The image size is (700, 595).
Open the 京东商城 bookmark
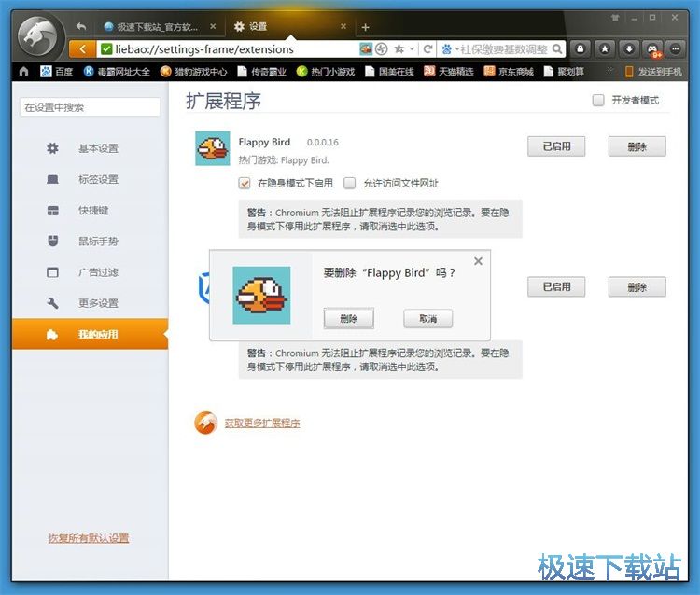tap(509, 72)
